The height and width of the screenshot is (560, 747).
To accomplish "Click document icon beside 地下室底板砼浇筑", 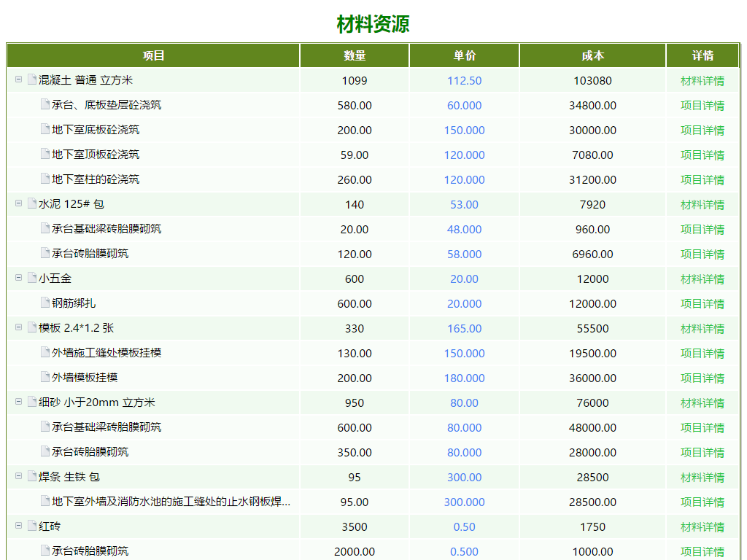I will coord(45,128).
